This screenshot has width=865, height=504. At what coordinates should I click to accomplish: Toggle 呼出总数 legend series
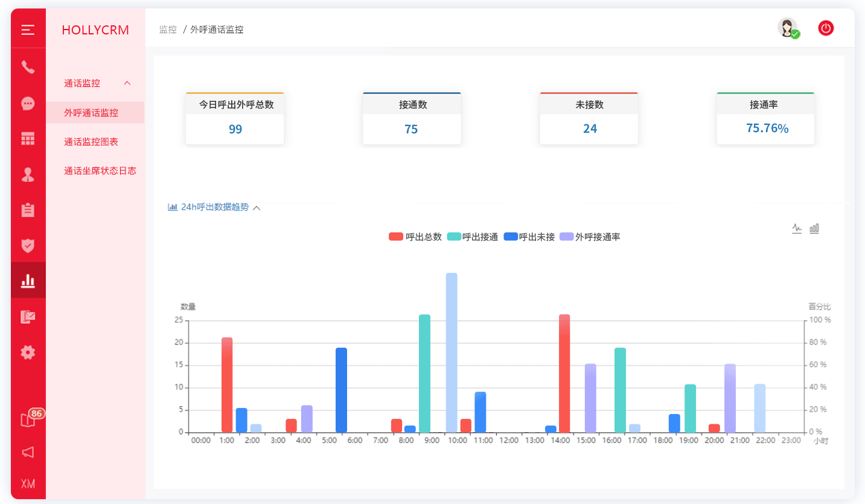[x=415, y=237]
